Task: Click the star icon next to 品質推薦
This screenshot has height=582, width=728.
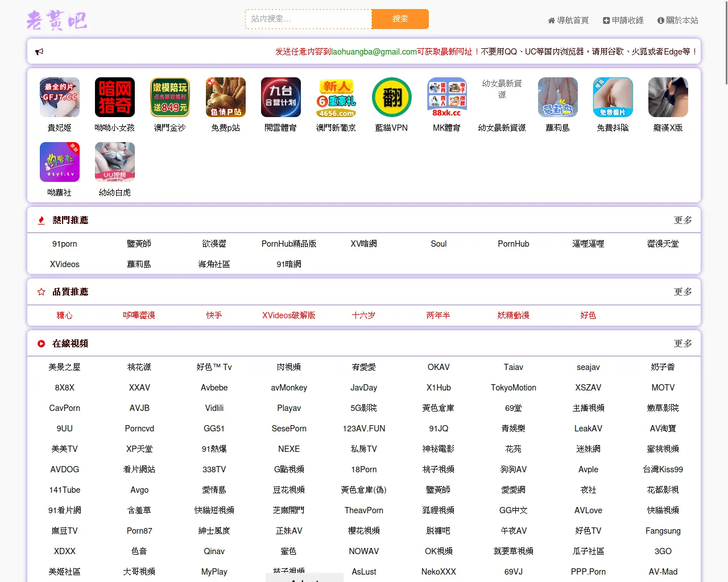Action: click(41, 292)
